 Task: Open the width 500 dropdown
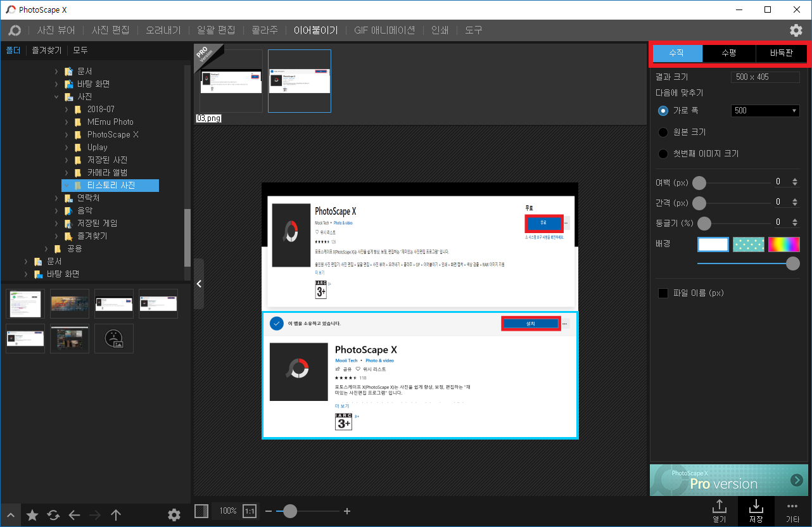[x=765, y=110]
